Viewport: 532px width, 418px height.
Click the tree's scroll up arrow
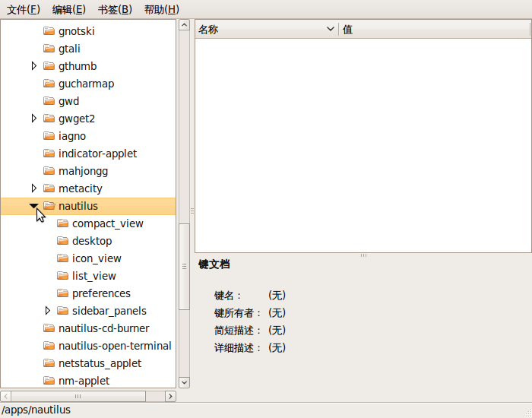point(184,25)
